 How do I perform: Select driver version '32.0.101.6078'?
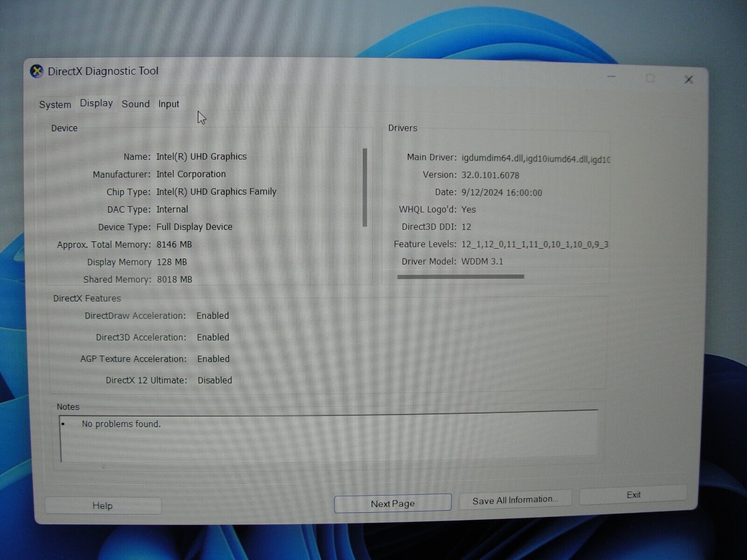[490, 175]
